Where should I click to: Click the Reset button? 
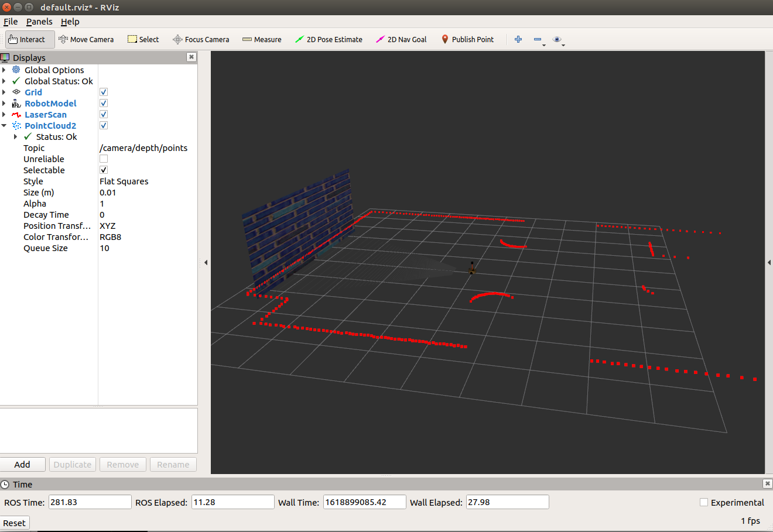[x=15, y=523]
